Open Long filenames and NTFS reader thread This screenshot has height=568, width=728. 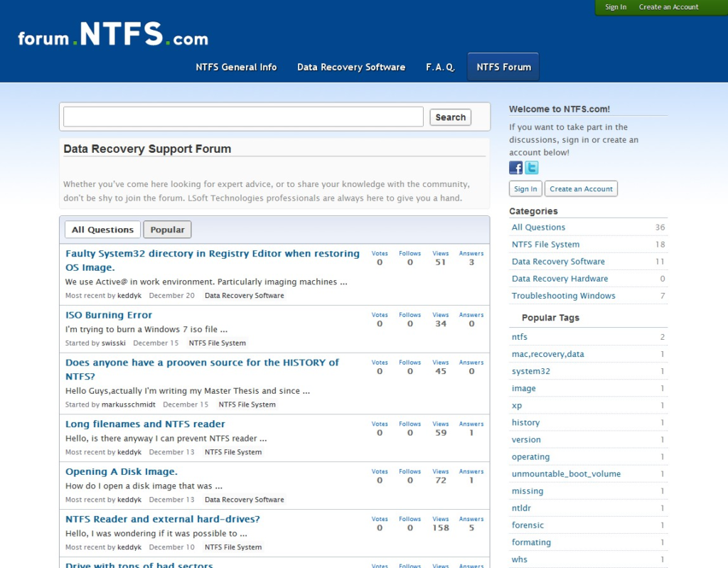(145, 424)
